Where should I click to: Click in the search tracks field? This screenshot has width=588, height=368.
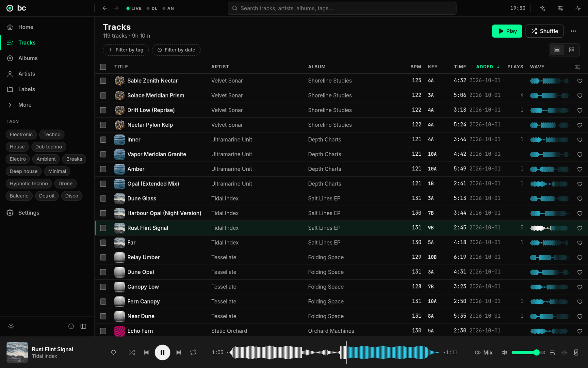(342, 8)
